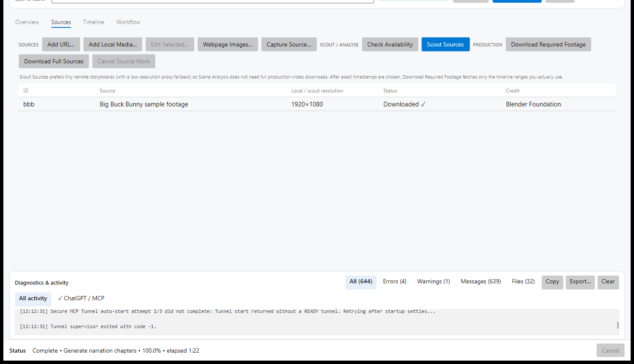
Task: Click Download Required Footage
Action: point(548,44)
